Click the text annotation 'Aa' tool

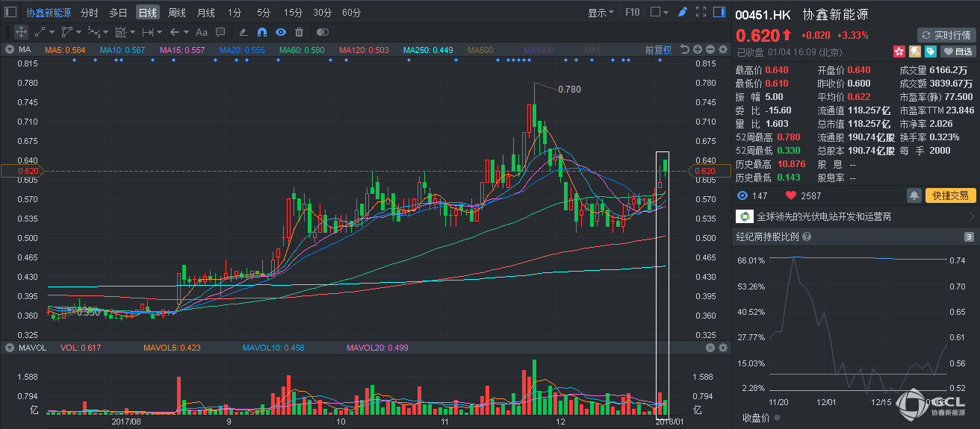[x=202, y=32]
